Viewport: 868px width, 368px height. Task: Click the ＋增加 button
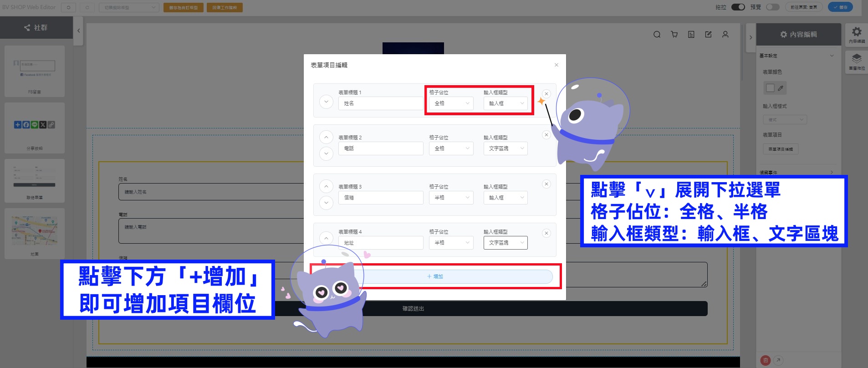435,276
